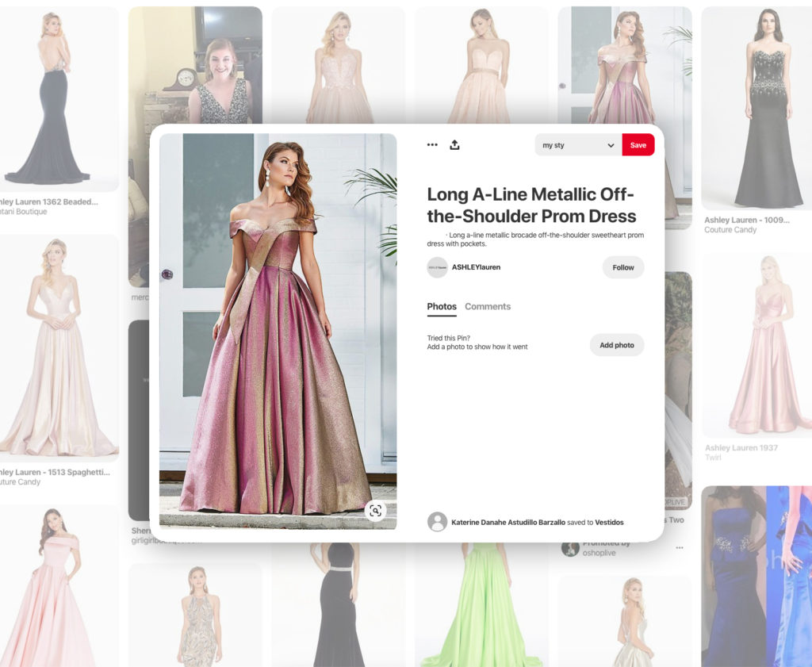Click the 'Ashley Lauren - 1009...' pin title
This screenshot has height=667, width=812.
(x=747, y=220)
